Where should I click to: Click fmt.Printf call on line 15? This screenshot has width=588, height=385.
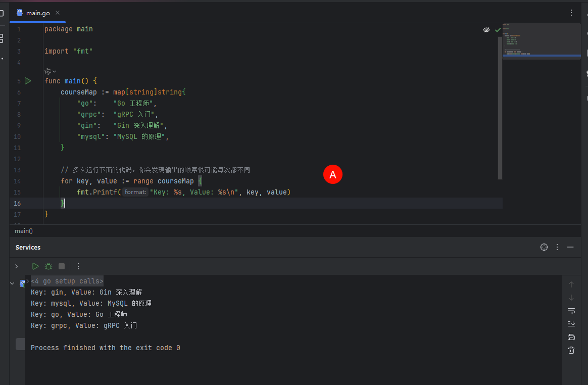point(97,192)
